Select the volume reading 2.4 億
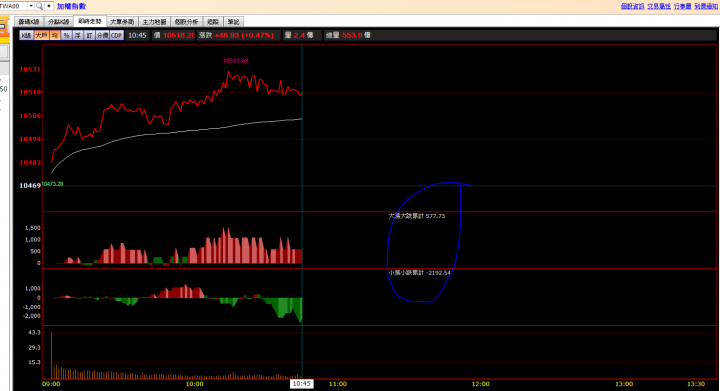Viewport: 720px width, 391px height. pyautogui.click(x=303, y=35)
